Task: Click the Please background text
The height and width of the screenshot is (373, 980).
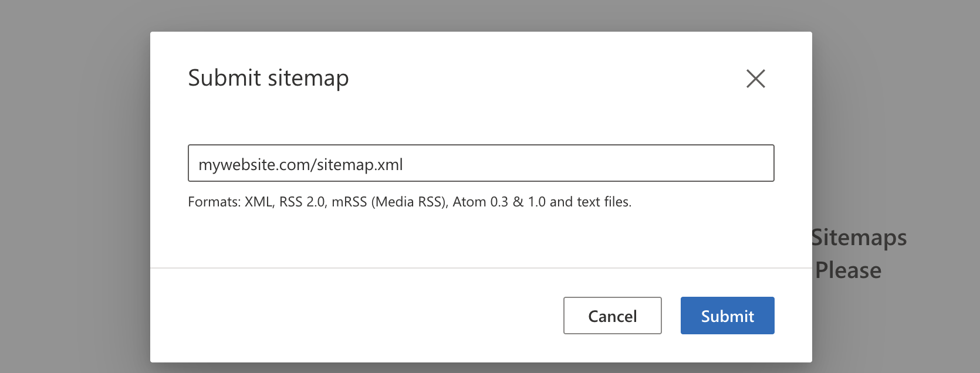Action: click(847, 270)
